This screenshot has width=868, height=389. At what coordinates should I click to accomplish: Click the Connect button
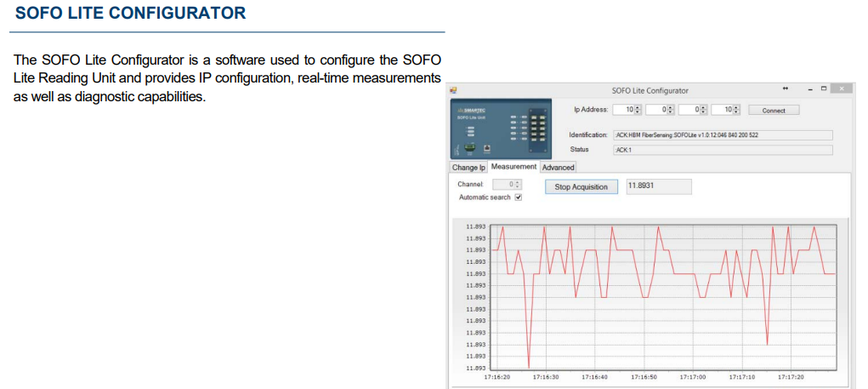pos(774,111)
